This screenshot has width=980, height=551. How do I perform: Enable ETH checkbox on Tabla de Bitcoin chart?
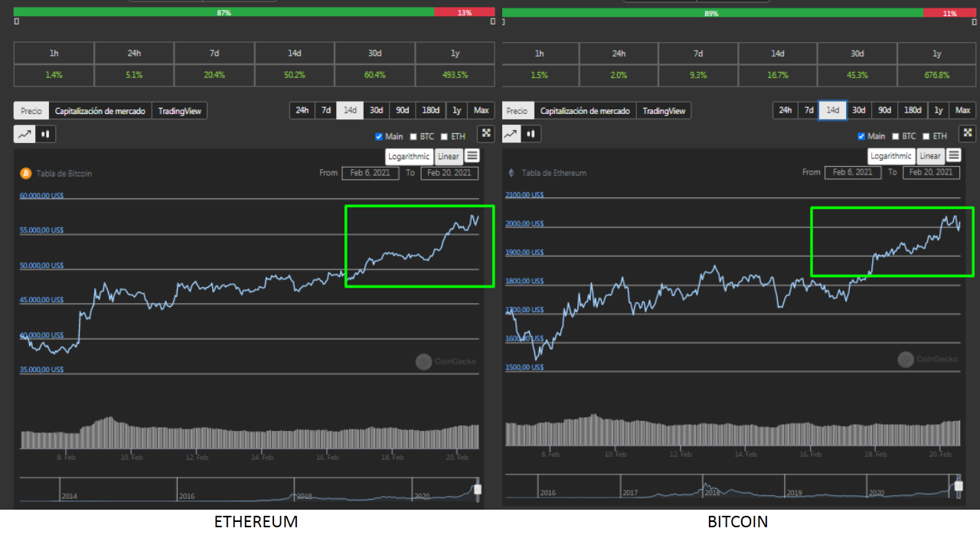point(445,137)
